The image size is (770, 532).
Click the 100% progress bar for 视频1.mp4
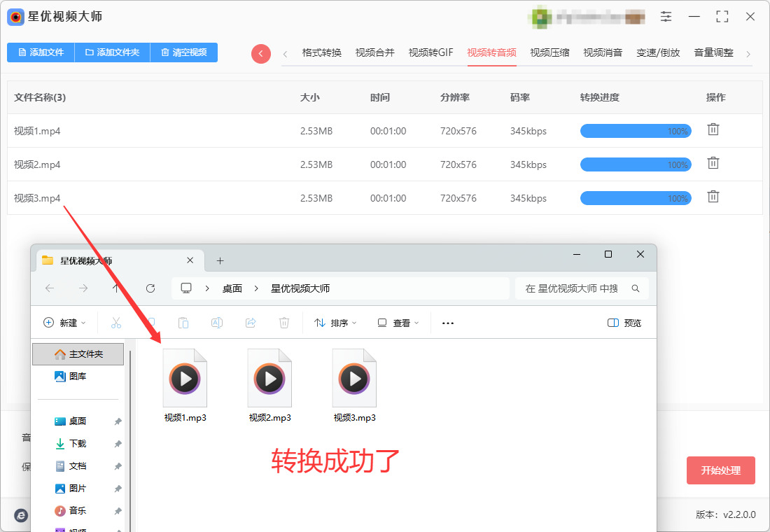pos(636,131)
